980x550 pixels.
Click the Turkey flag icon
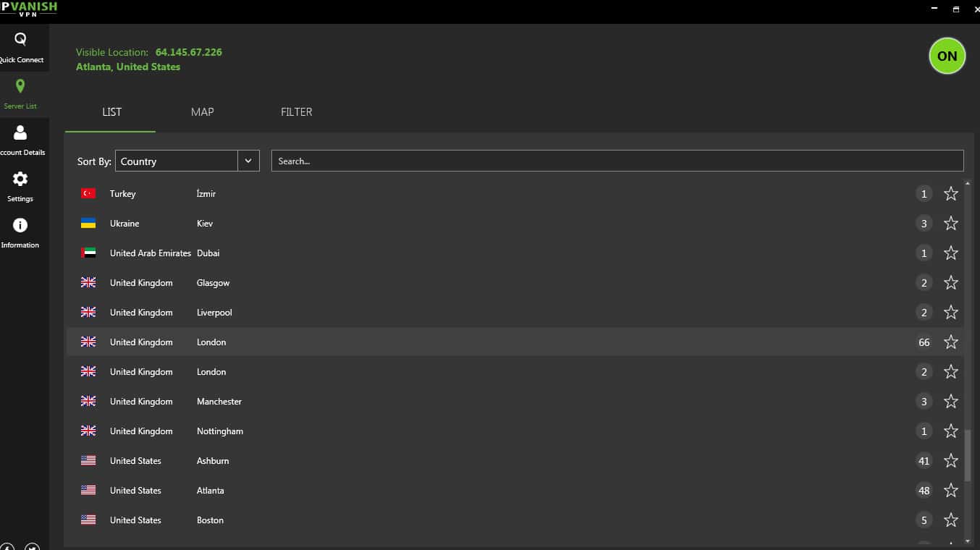tap(88, 193)
